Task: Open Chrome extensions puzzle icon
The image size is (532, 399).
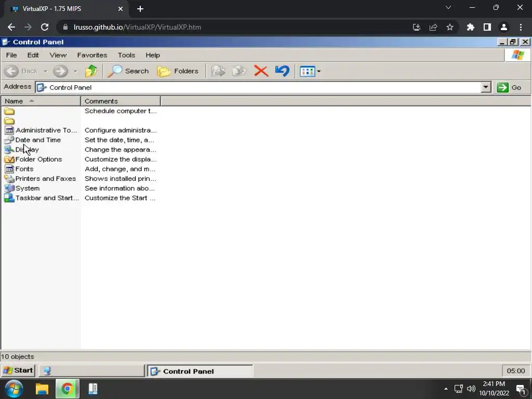Action: point(470,27)
